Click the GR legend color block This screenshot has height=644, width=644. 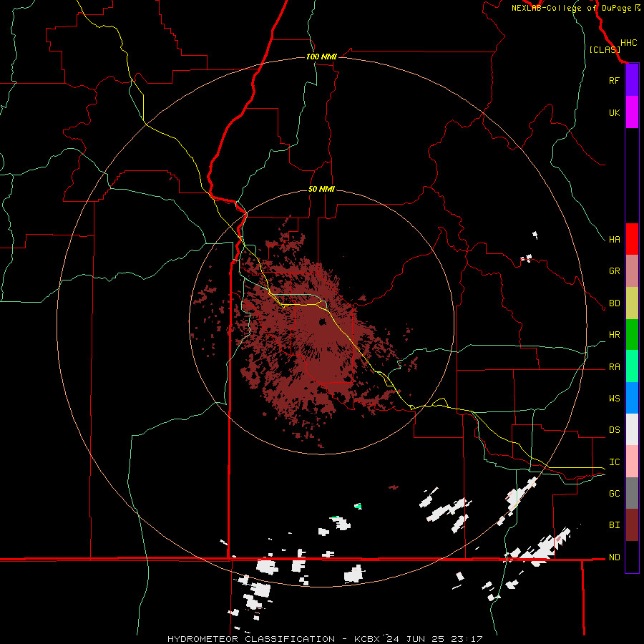(632, 271)
